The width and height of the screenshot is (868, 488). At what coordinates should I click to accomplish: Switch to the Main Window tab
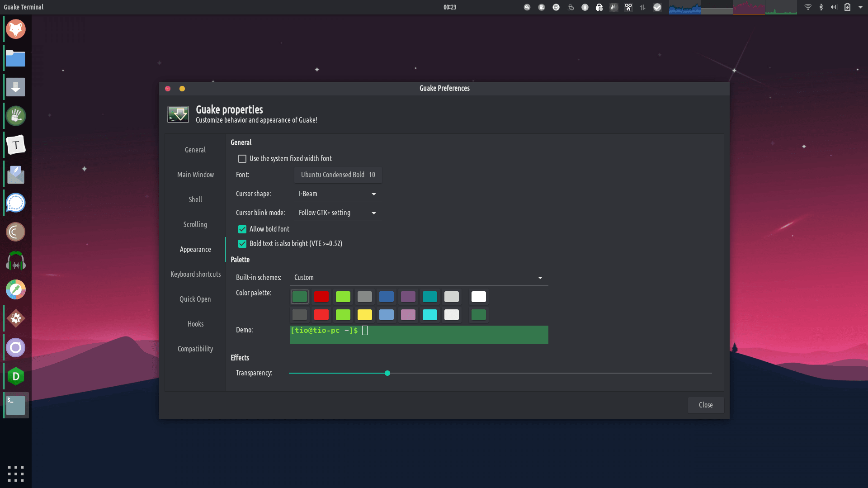click(x=195, y=175)
